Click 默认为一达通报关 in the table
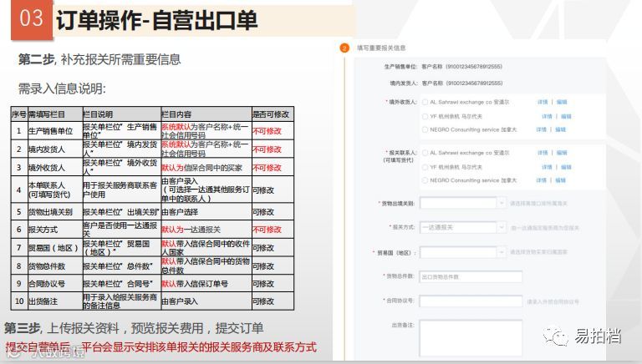 pos(191,230)
